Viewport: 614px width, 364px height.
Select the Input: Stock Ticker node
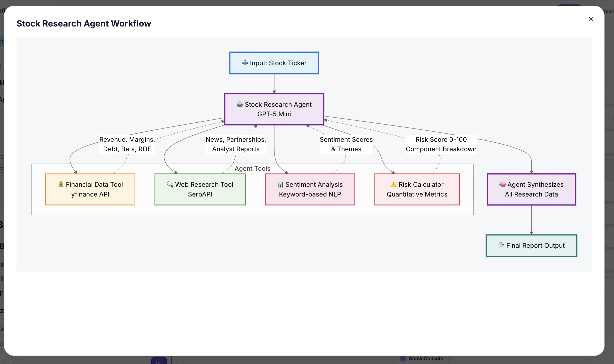point(274,63)
